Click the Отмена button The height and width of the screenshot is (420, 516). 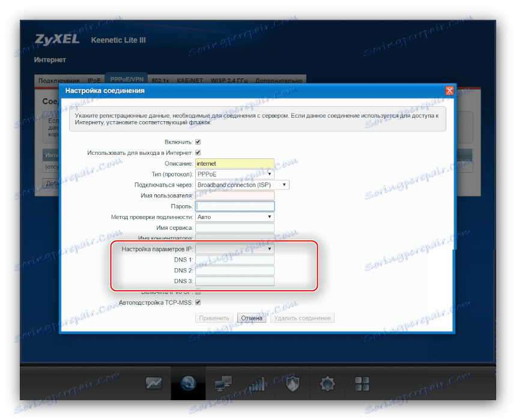tap(252, 318)
